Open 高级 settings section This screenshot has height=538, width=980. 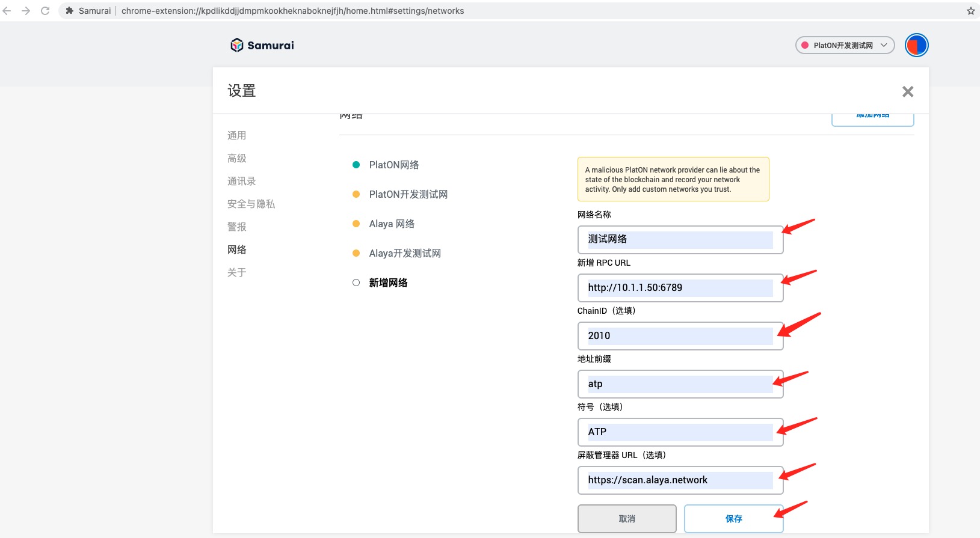(237, 158)
